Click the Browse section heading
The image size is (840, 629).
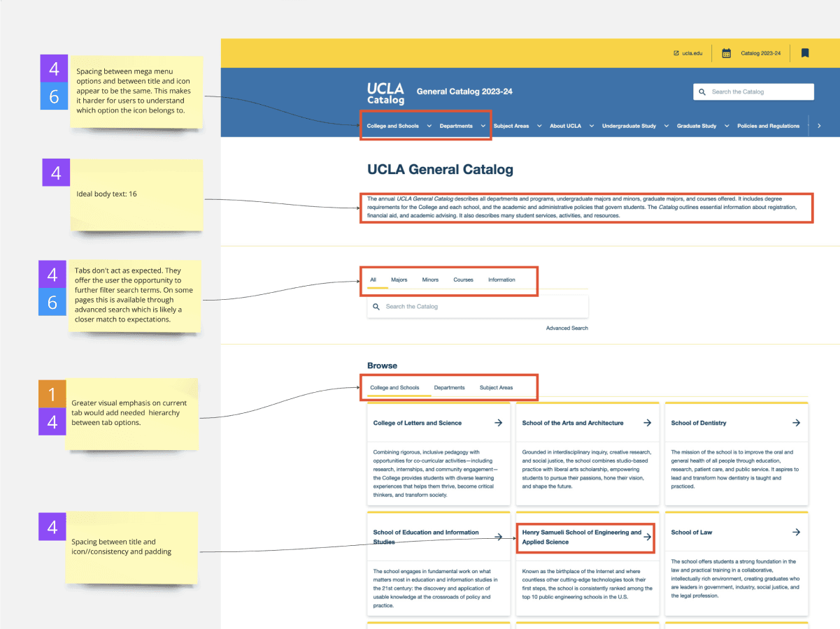tap(382, 366)
